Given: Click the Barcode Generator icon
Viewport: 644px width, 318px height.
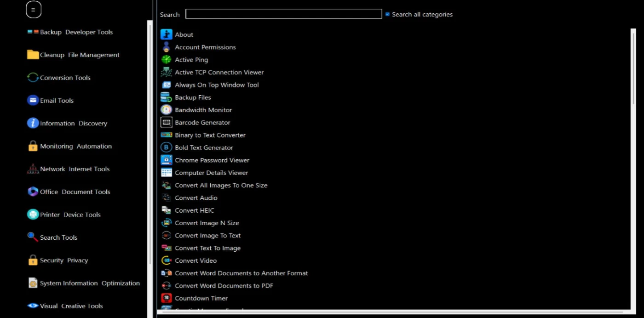Looking at the screenshot, I should pyautogui.click(x=166, y=122).
